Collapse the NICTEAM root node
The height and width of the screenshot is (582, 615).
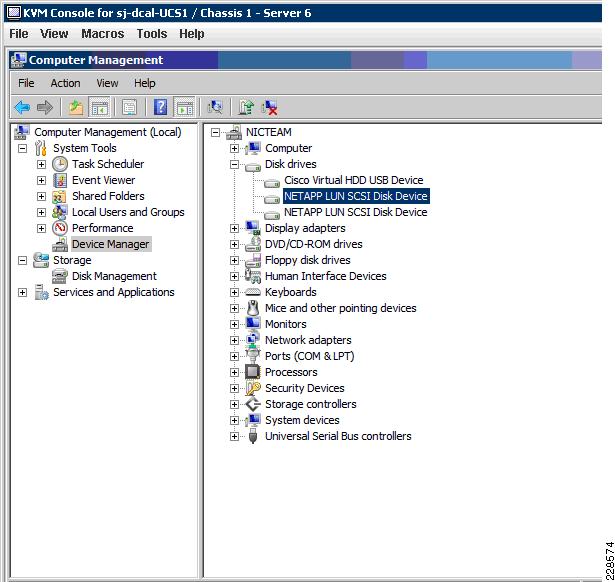click(x=215, y=132)
